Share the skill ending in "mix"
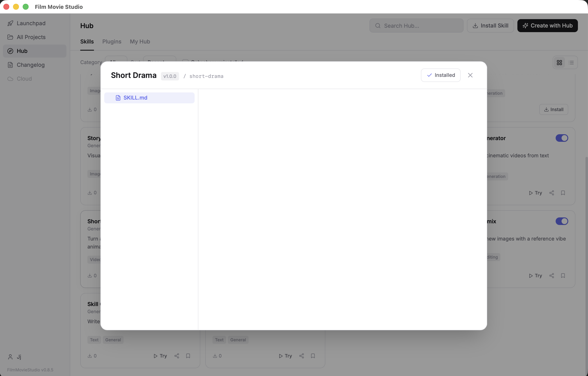This screenshot has height=376, width=588. (551, 276)
